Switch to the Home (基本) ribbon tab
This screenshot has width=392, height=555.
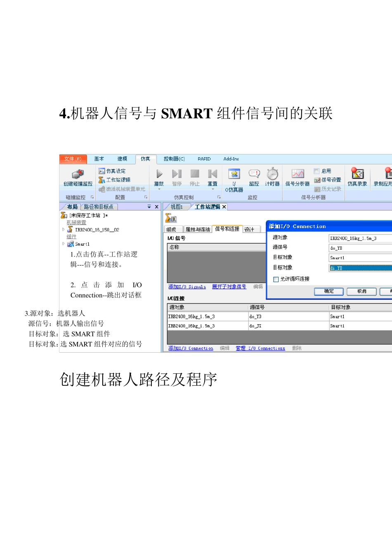[x=99, y=159]
